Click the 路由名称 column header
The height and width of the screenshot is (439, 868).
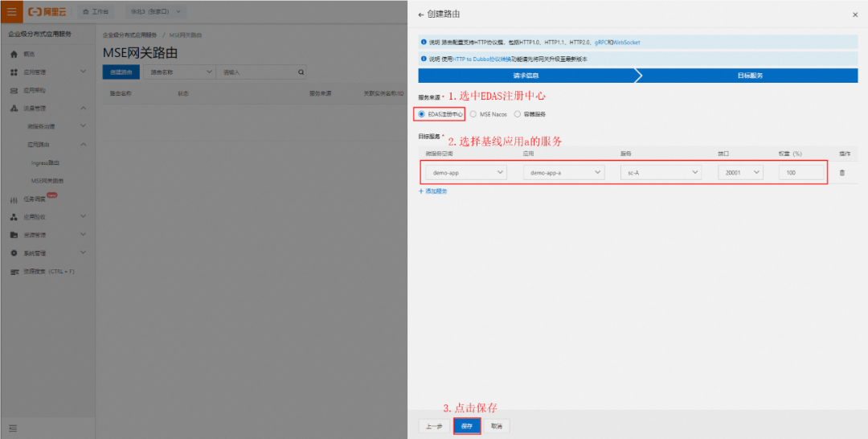click(x=121, y=93)
